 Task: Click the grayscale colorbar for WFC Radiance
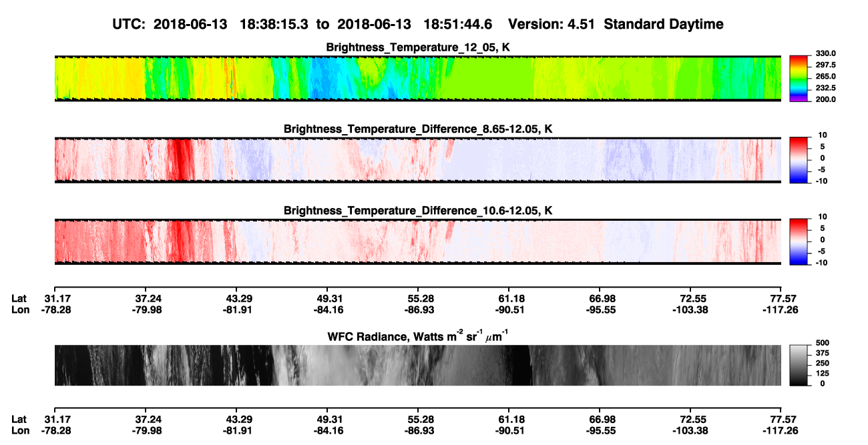(x=799, y=365)
